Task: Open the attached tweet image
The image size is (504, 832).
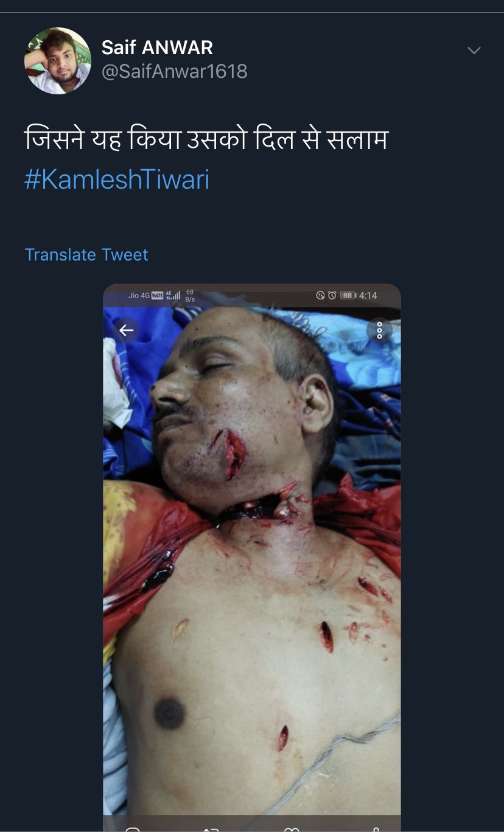Action: point(251,548)
